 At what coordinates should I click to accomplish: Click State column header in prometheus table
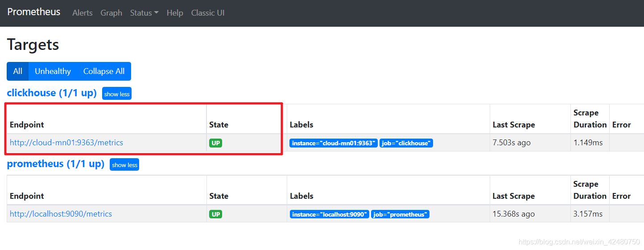pos(219,196)
